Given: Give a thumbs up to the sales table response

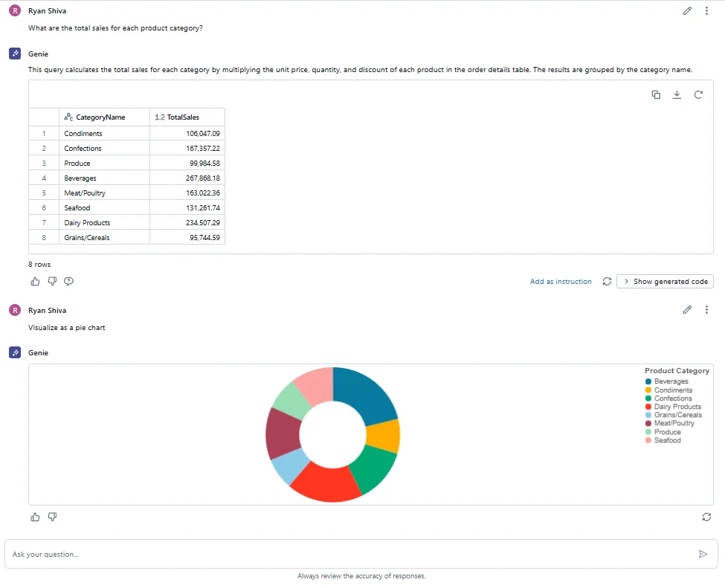Looking at the screenshot, I should click(x=35, y=281).
